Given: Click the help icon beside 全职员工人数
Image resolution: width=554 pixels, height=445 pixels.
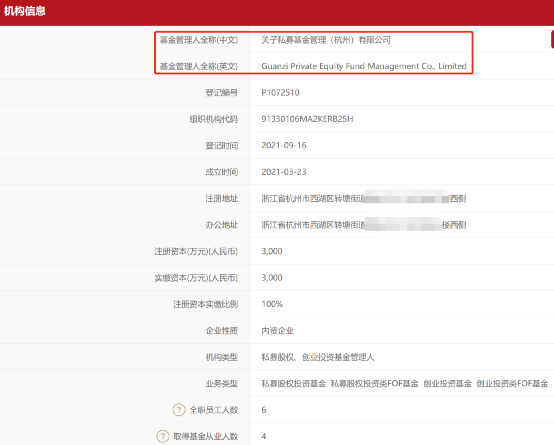Looking at the screenshot, I should [x=179, y=410].
